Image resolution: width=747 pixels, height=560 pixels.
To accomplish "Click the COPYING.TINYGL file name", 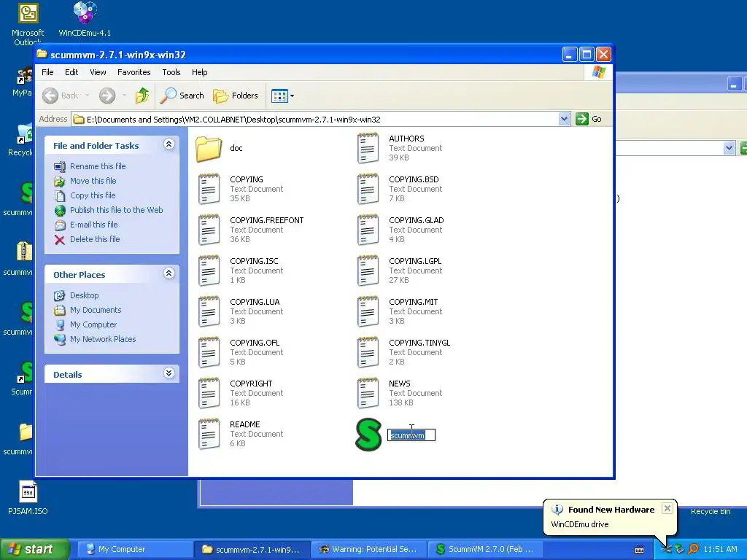I will point(419,343).
